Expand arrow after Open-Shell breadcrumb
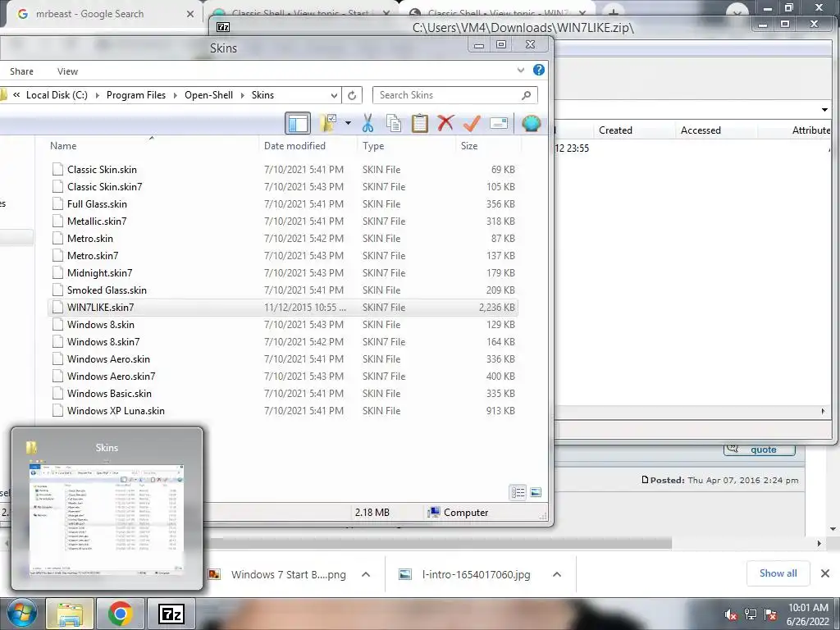Viewport: 840px width, 630px height. (242, 95)
